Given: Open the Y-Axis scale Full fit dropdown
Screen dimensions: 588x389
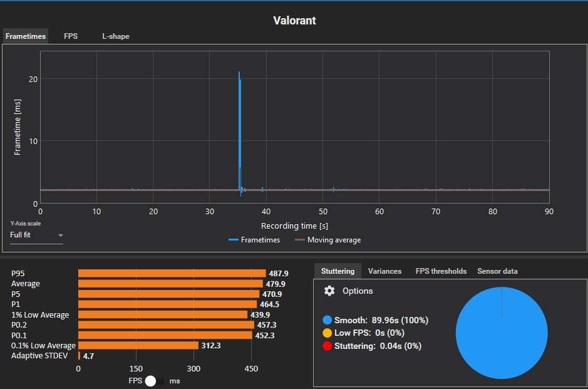Looking at the screenshot, I should click(36, 235).
